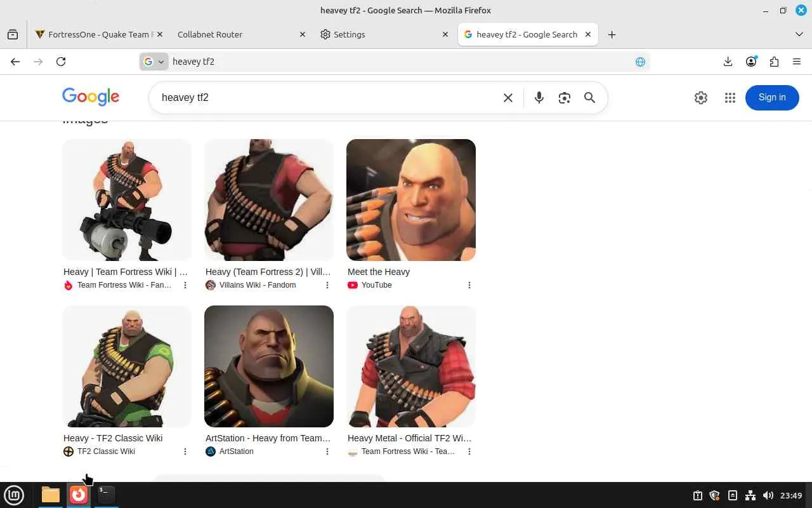
Task: Open more options for TF2 Classic Wiki result
Action: point(185,451)
